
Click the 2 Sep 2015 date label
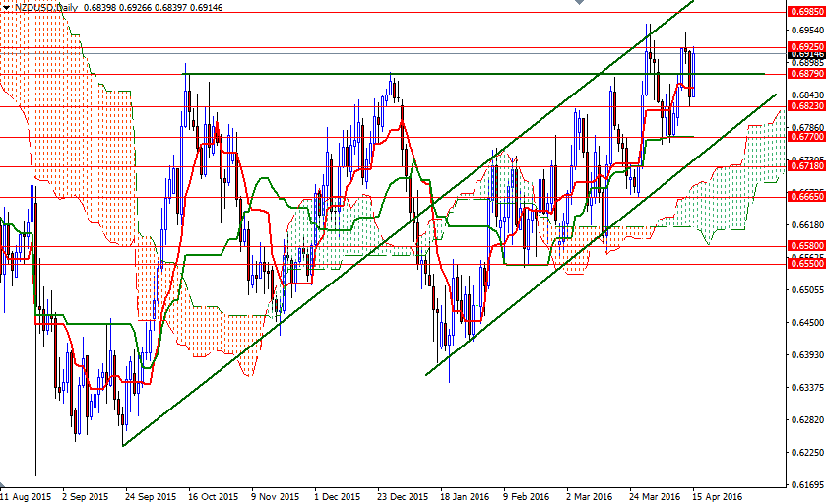pos(85,497)
